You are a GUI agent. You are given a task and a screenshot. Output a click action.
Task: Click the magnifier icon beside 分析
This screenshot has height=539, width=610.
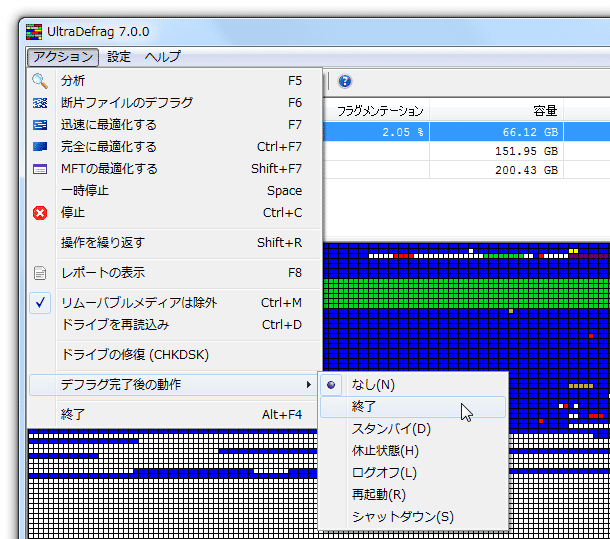(x=40, y=81)
